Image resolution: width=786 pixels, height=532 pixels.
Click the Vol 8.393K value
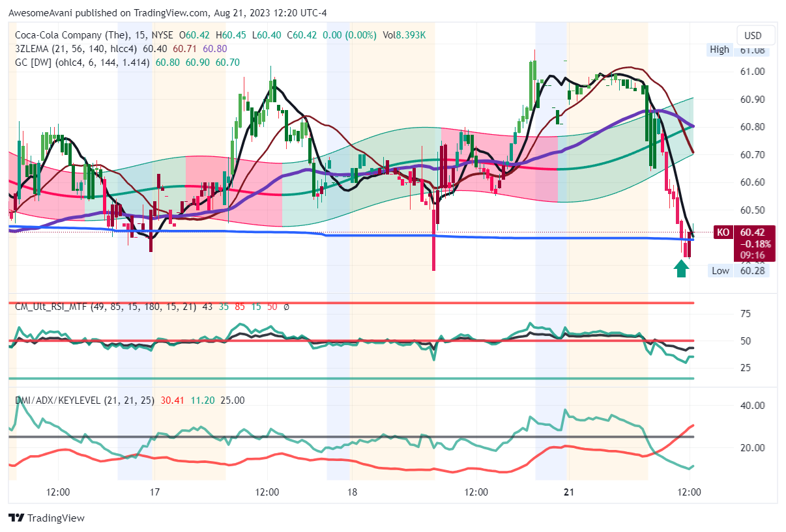(404, 35)
